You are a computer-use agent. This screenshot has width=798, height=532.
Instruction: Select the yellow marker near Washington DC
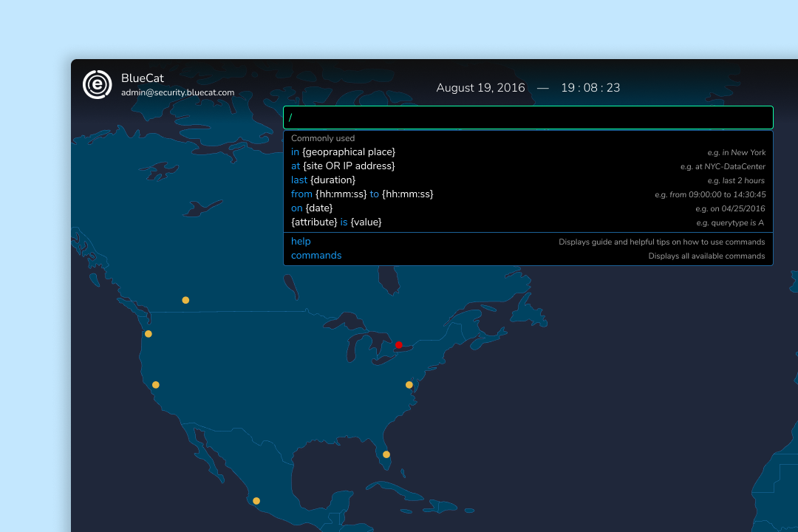(x=409, y=385)
